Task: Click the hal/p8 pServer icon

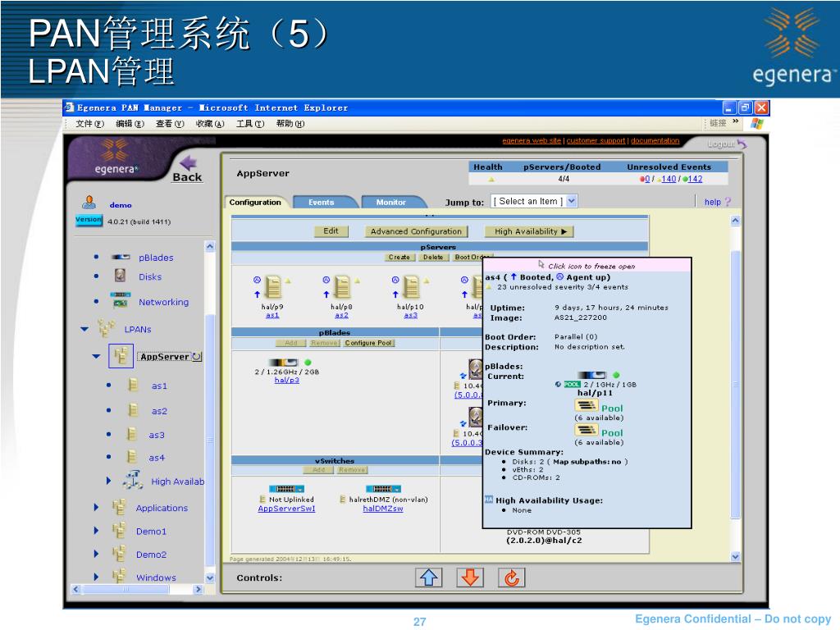Action: pos(342,287)
